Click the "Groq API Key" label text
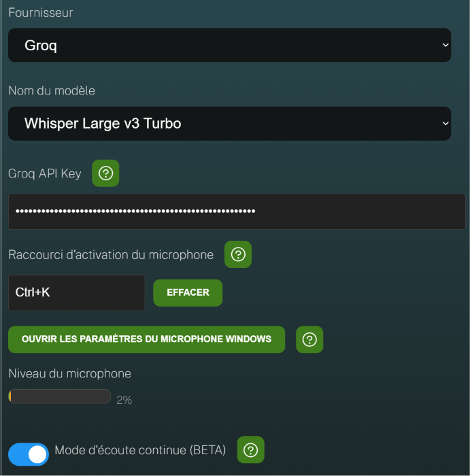This screenshot has width=470, height=476. pos(45,173)
